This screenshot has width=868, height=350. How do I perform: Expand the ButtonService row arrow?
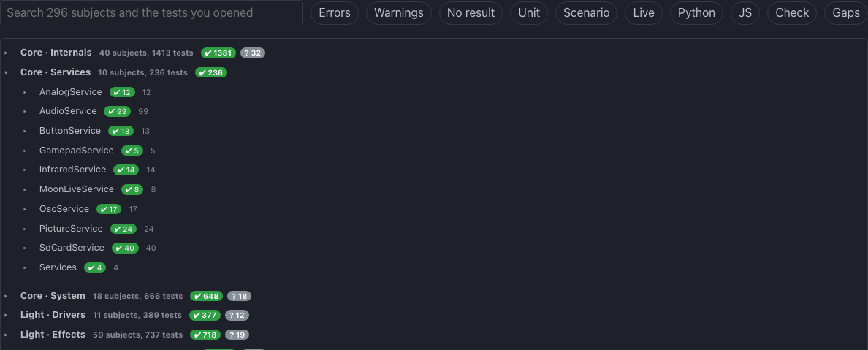(x=25, y=132)
